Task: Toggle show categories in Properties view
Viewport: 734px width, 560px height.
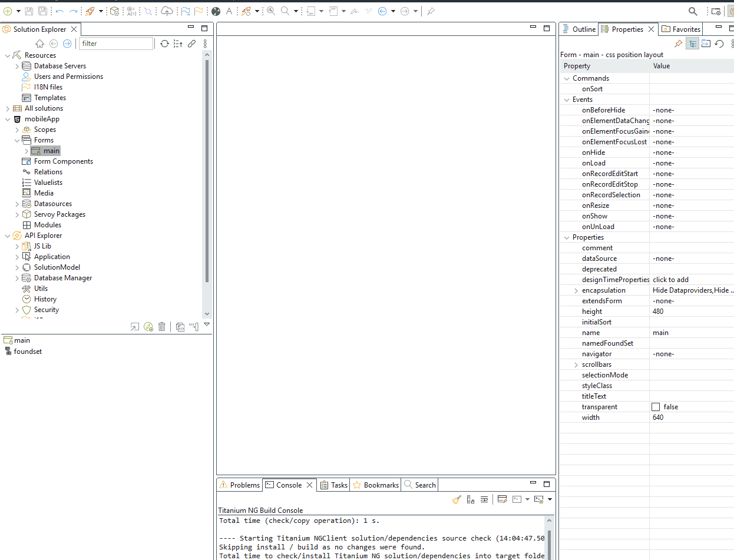Action: coord(693,44)
